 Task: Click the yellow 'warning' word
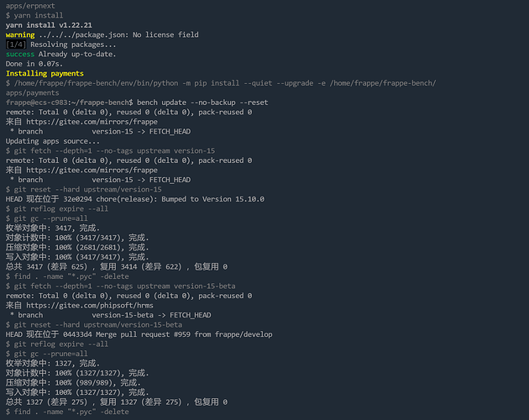click(20, 34)
